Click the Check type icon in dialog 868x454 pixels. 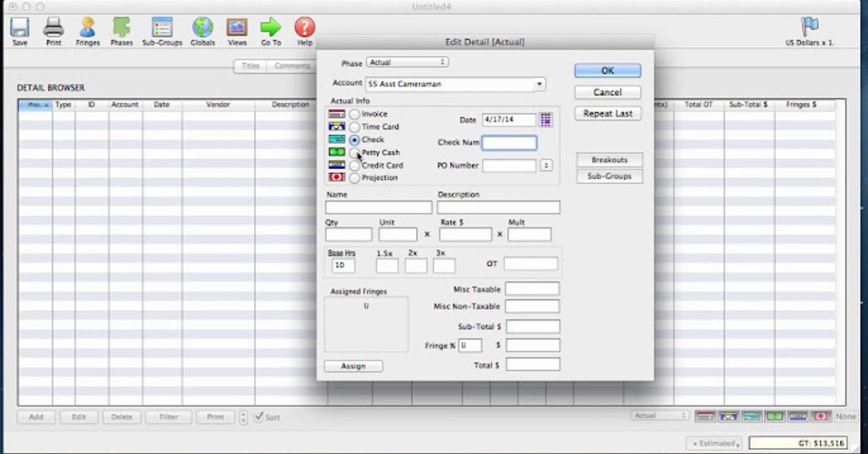[x=336, y=139]
